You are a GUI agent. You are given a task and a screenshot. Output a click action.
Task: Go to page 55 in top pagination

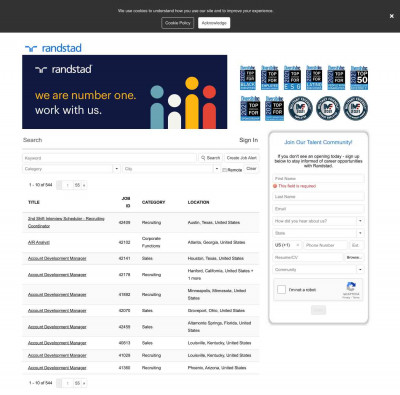[x=77, y=185]
